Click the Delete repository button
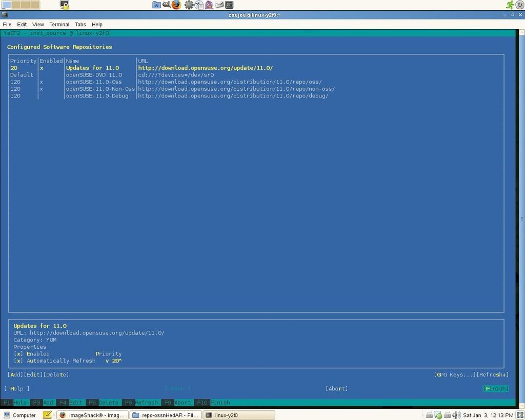The height and width of the screenshot is (420, 525). (x=56, y=374)
